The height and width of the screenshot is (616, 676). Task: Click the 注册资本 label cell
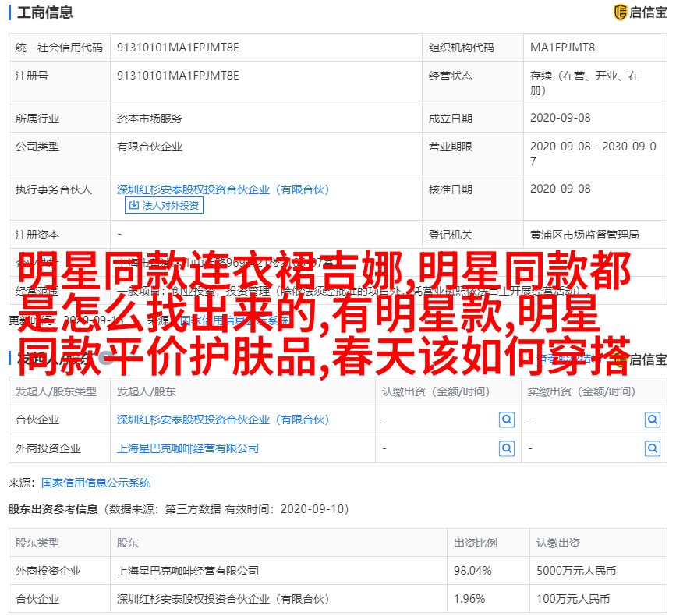click(x=59, y=235)
